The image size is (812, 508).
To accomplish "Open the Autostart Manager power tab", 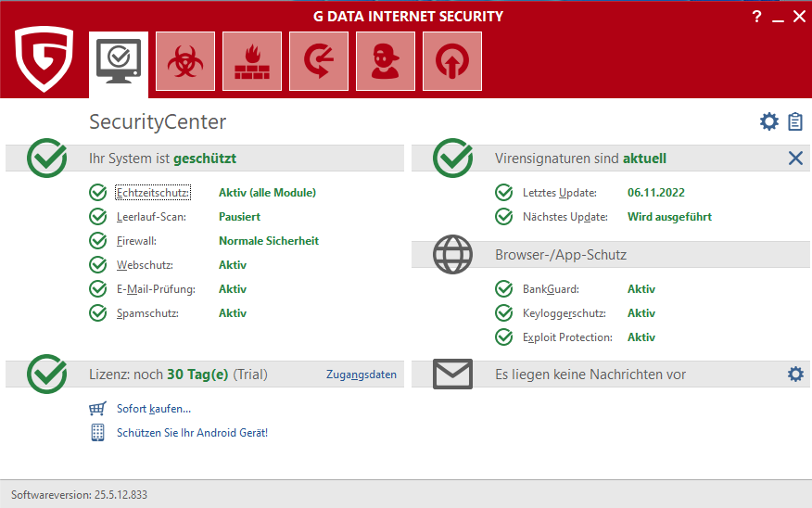I will click(x=452, y=61).
